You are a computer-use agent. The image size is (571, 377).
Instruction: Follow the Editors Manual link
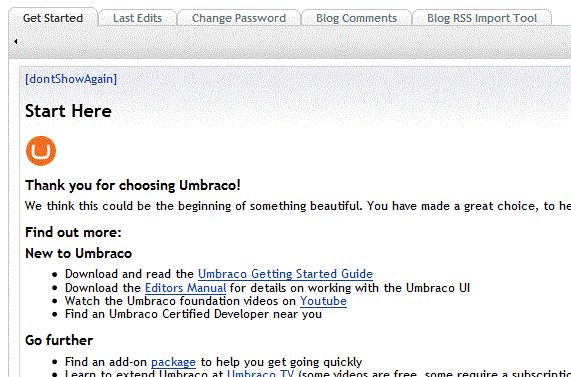click(x=186, y=288)
